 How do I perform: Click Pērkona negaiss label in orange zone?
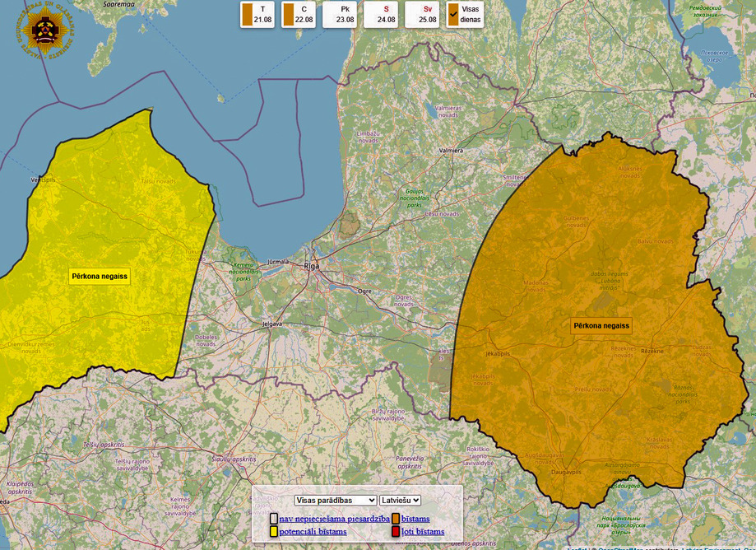(601, 326)
